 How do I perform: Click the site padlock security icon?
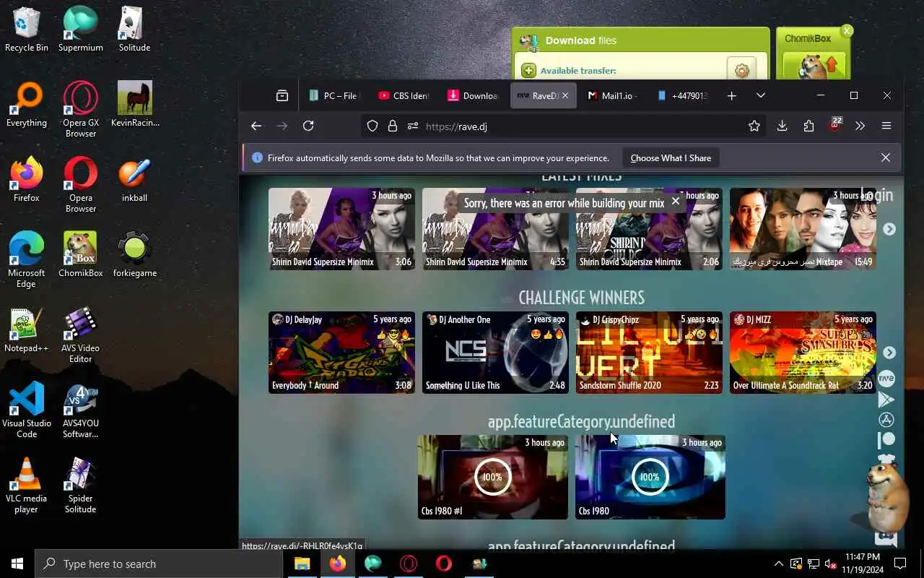coord(392,126)
